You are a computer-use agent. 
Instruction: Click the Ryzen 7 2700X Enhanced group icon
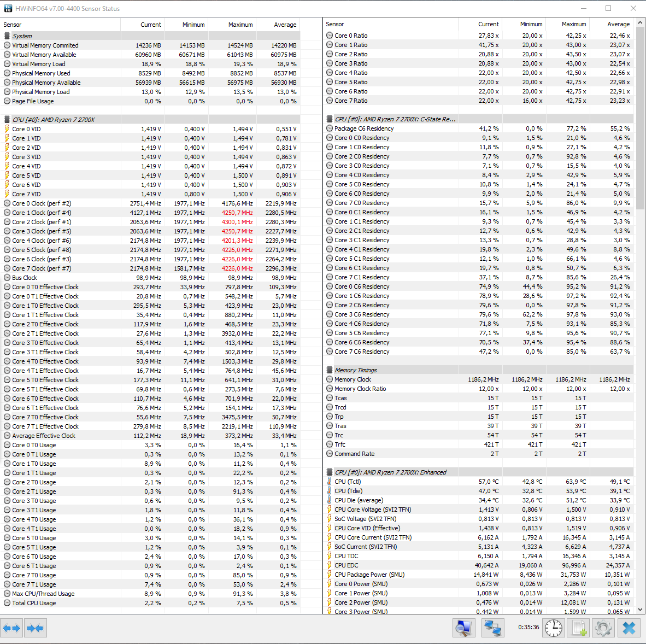pyautogui.click(x=330, y=472)
